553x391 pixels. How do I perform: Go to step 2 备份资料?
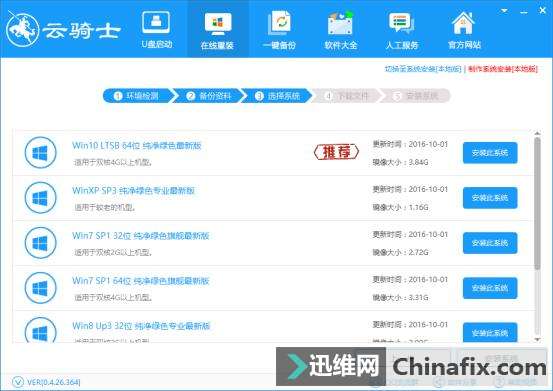209,96
